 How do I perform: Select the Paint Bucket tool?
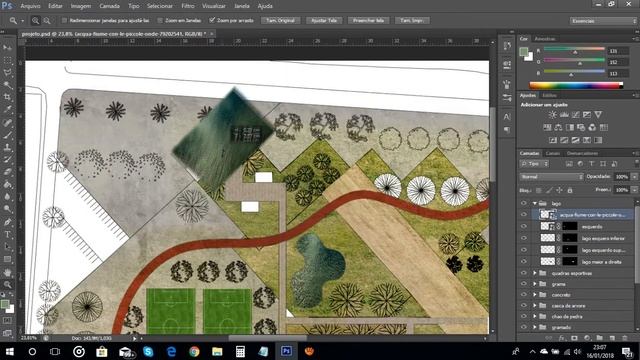click(7, 184)
